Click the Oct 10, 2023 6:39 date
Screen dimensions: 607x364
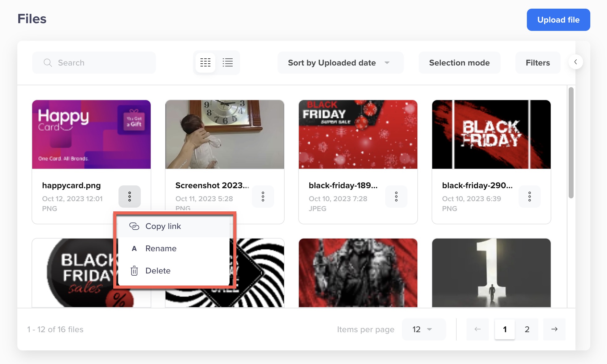[x=471, y=199]
